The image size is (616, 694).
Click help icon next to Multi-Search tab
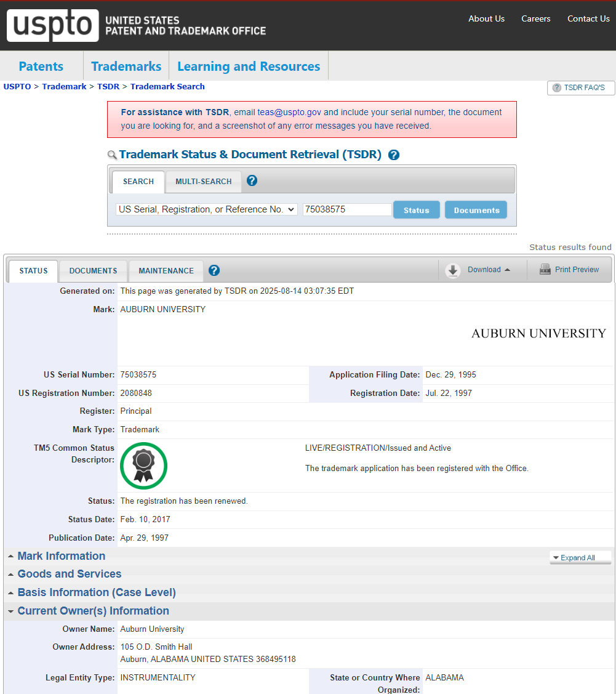252,181
